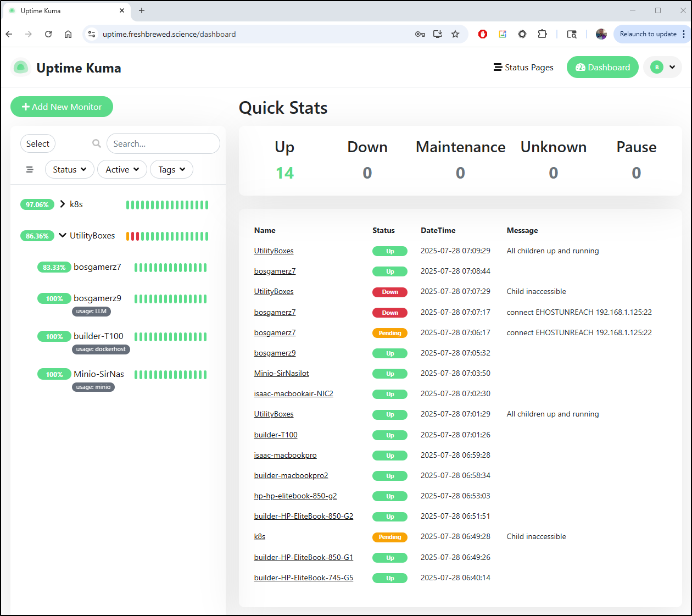Click the UtilityBoxes heartbeat bar
The width and height of the screenshot is (692, 616).
click(167, 236)
